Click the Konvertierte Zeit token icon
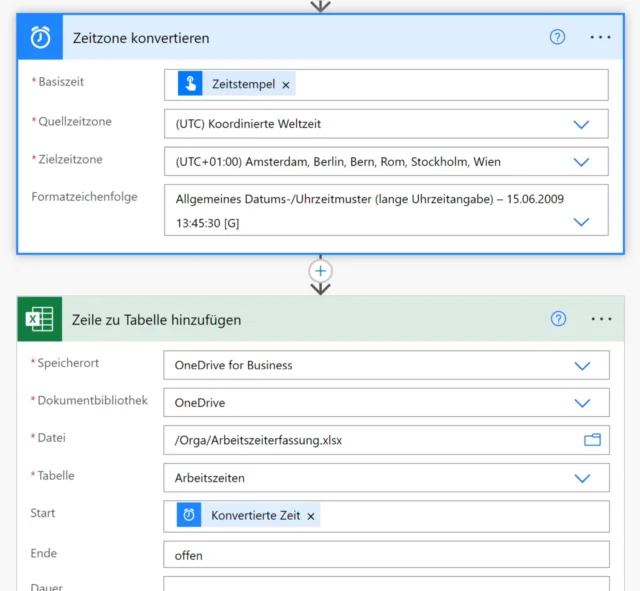640x591 pixels. click(189, 516)
